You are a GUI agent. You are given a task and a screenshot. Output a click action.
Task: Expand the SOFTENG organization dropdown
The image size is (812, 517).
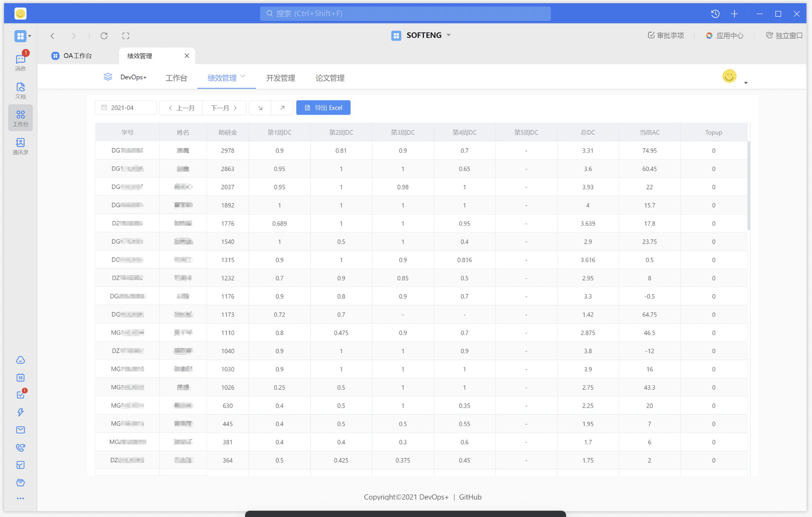click(x=449, y=35)
